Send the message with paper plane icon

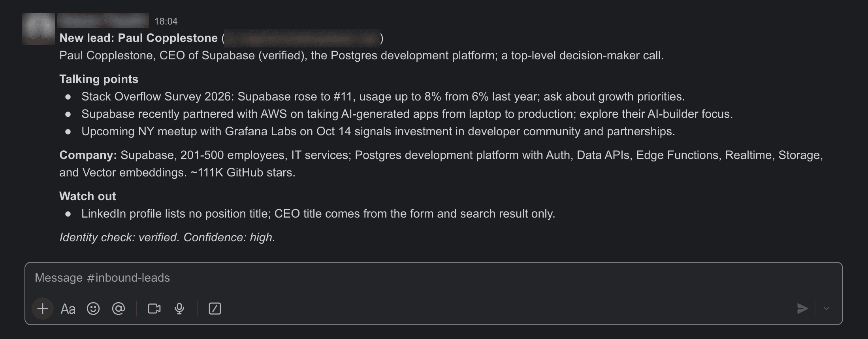coord(802,309)
